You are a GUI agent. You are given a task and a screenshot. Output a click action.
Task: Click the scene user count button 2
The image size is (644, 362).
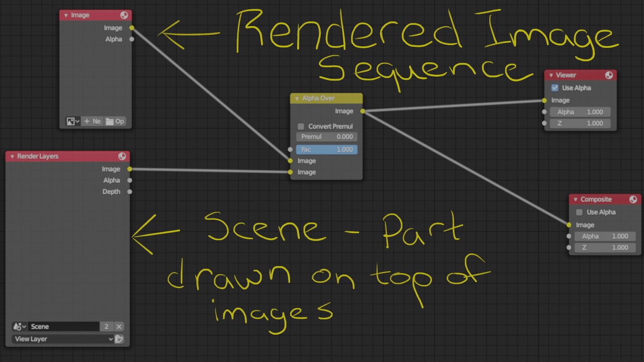[107, 327]
